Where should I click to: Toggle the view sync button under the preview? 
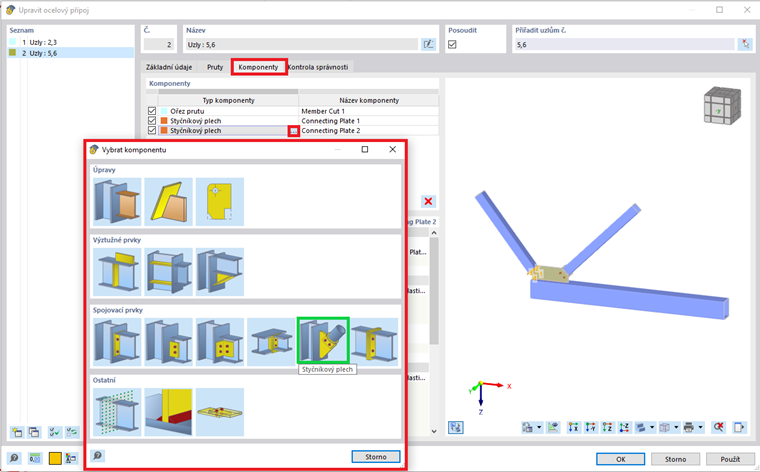(x=456, y=427)
